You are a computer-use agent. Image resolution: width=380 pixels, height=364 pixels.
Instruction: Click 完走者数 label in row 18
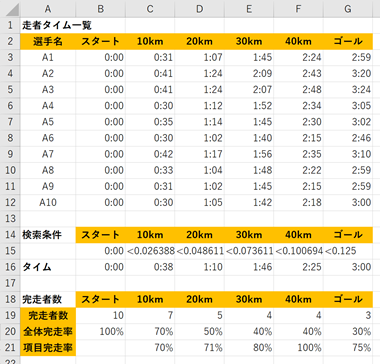pos(48,299)
